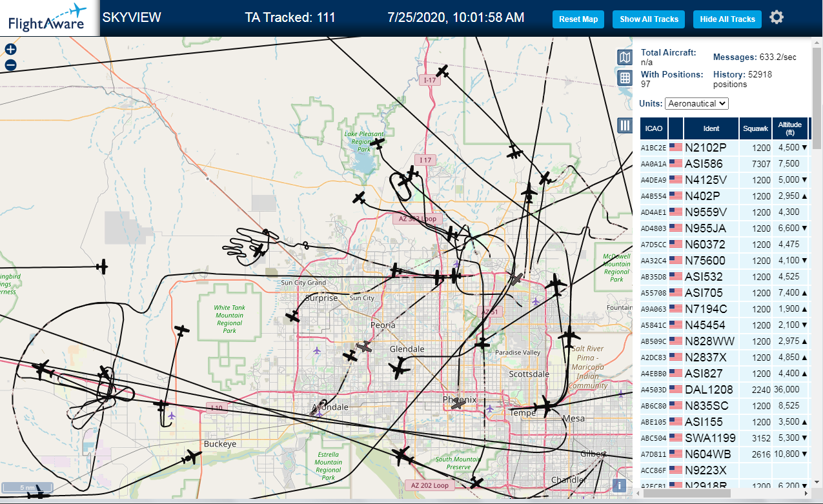Select purple airport marker near Glendale

(316, 350)
